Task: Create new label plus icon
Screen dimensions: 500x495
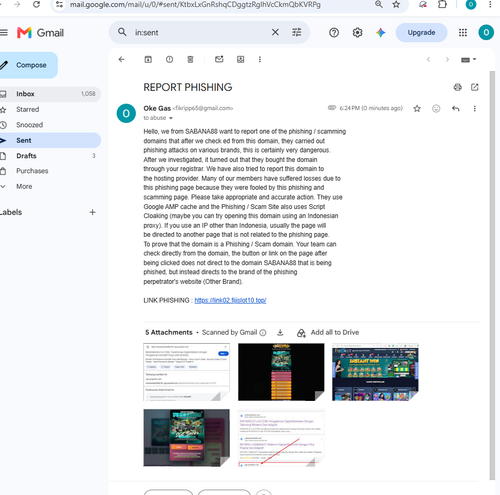Action: coord(92,212)
